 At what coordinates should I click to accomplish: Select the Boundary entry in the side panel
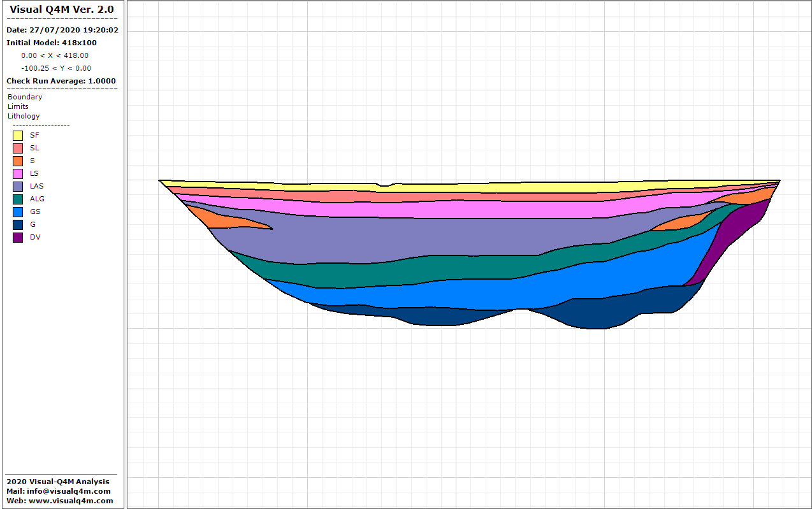pos(25,97)
